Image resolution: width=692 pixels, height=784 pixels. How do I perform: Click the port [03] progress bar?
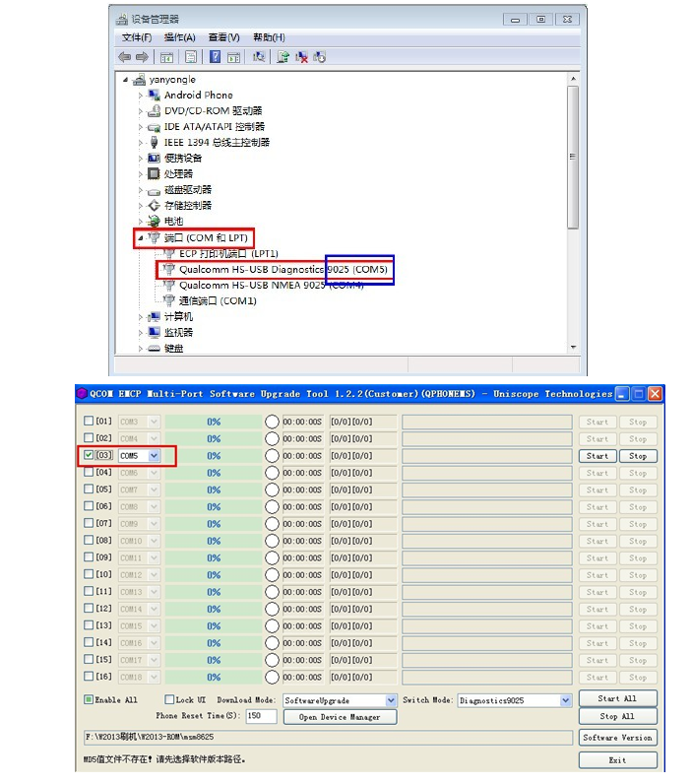click(x=214, y=456)
